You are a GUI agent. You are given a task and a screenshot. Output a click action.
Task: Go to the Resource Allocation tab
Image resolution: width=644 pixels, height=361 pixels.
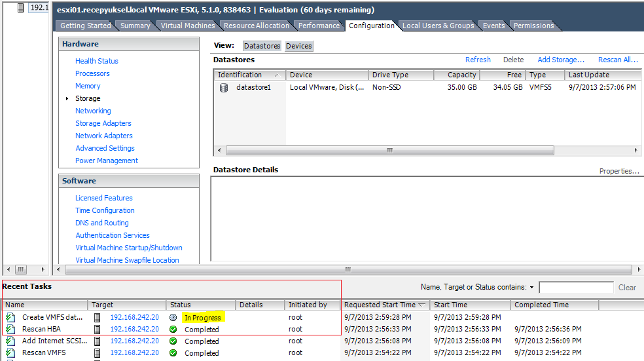pyautogui.click(x=257, y=26)
